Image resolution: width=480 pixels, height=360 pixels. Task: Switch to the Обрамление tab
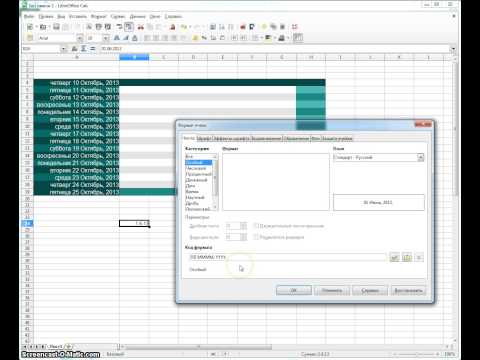[297, 138]
